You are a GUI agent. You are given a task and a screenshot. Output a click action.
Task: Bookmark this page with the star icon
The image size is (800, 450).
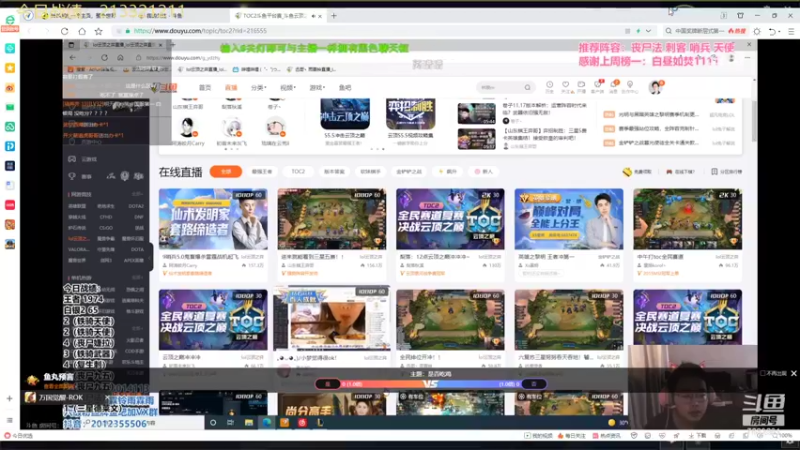[x=98, y=31]
